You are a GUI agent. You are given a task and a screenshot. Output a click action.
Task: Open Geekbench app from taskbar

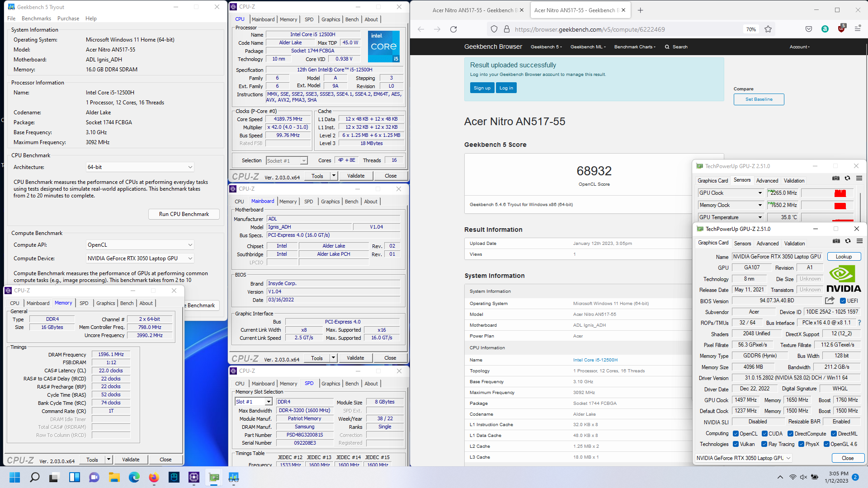(234, 477)
